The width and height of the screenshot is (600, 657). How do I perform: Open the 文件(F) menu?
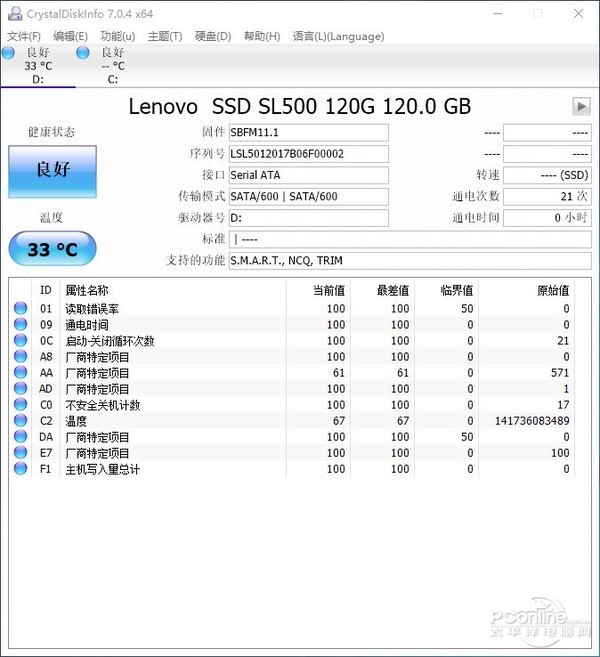pos(24,36)
